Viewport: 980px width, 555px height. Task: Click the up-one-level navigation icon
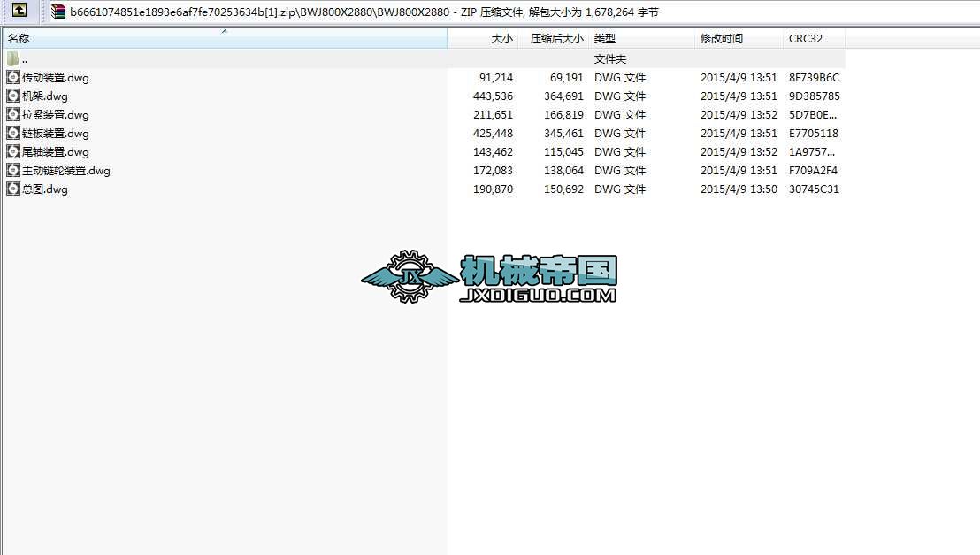click(x=19, y=12)
